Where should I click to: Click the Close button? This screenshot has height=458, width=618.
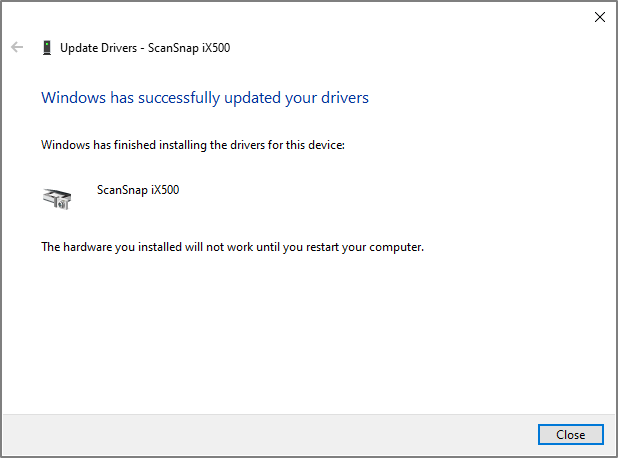(570, 434)
